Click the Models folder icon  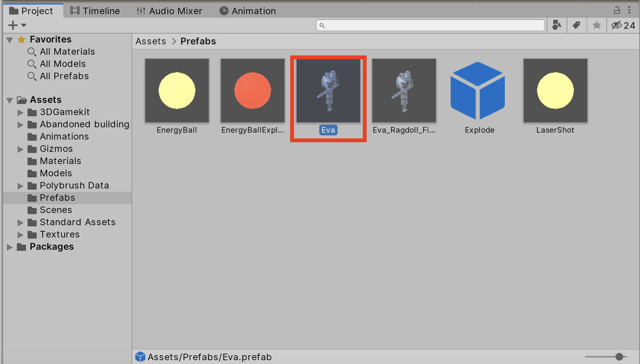pyautogui.click(x=32, y=174)
